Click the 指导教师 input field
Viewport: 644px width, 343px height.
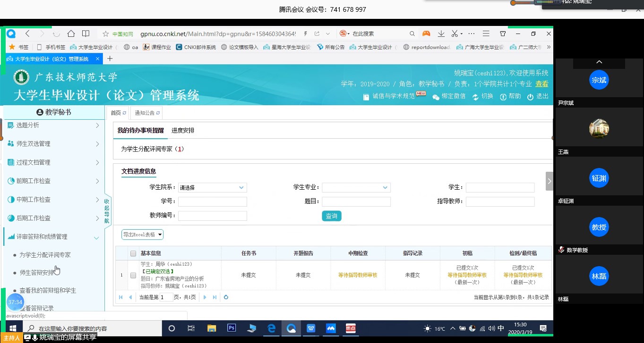[500, 202]
